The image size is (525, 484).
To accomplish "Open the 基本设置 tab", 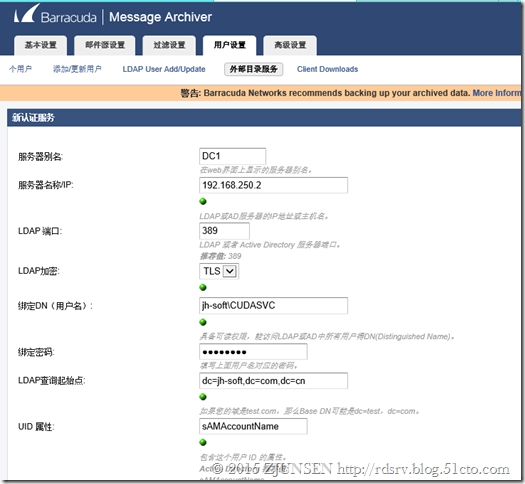I will tap(41, 45).
